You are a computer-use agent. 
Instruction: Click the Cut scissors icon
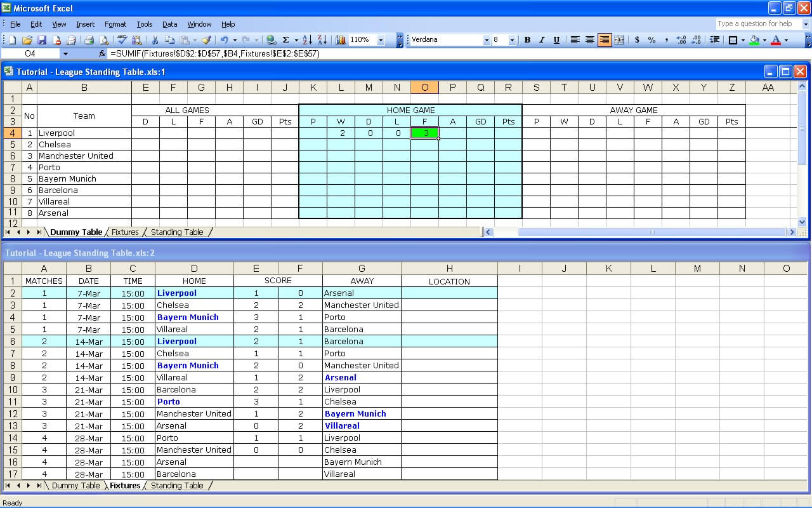[155, 40]
